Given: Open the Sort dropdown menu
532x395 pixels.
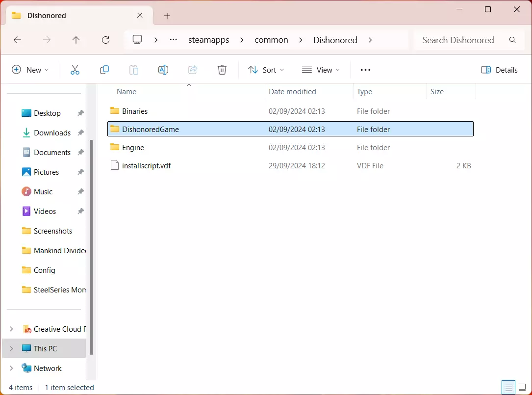Looking at the screenshot, I should point(266,70).
